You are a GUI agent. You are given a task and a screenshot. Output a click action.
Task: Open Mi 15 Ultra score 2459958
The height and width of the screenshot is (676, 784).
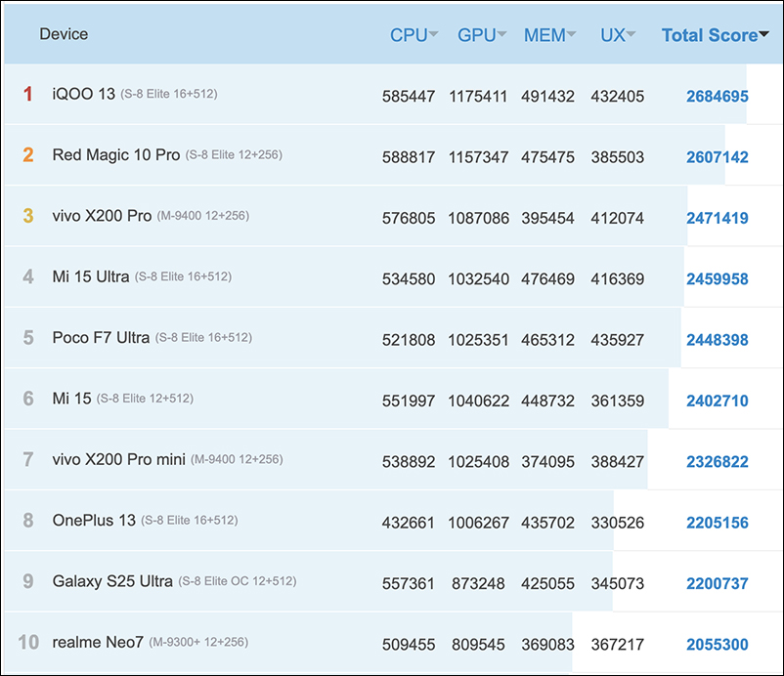tap(717, 278)
